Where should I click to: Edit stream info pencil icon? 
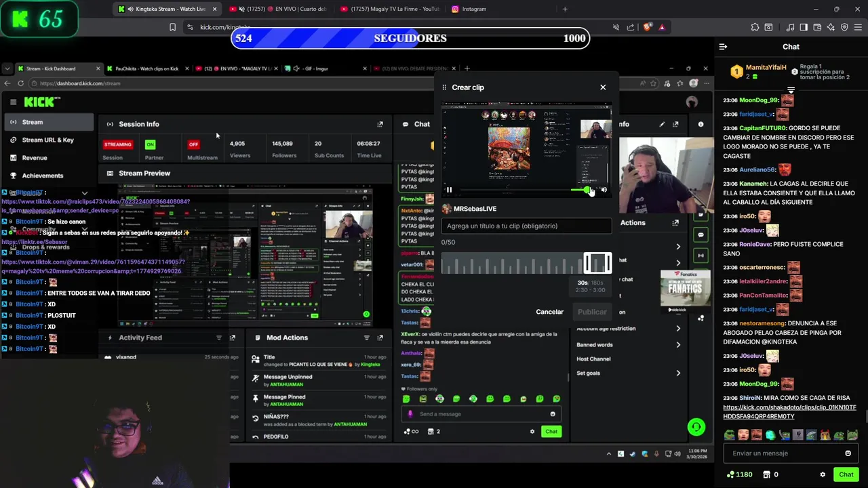662,124
